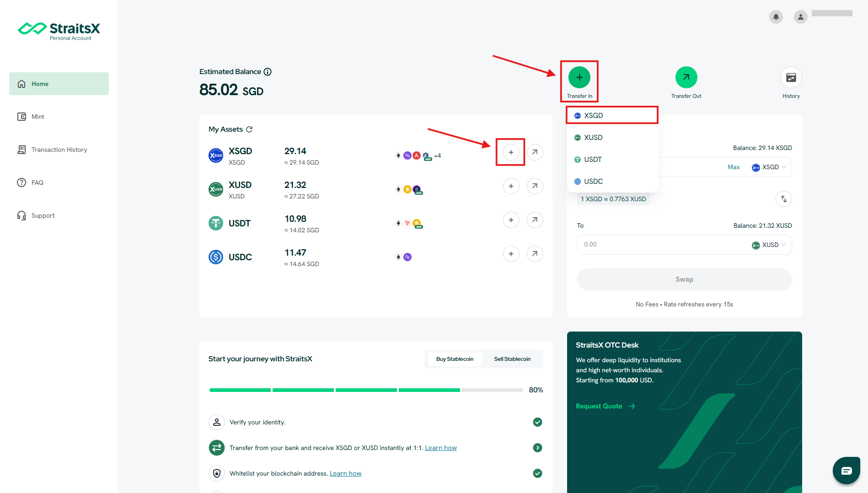
Task: Click the plus icon in XUSD row
Action: [511, 186]
